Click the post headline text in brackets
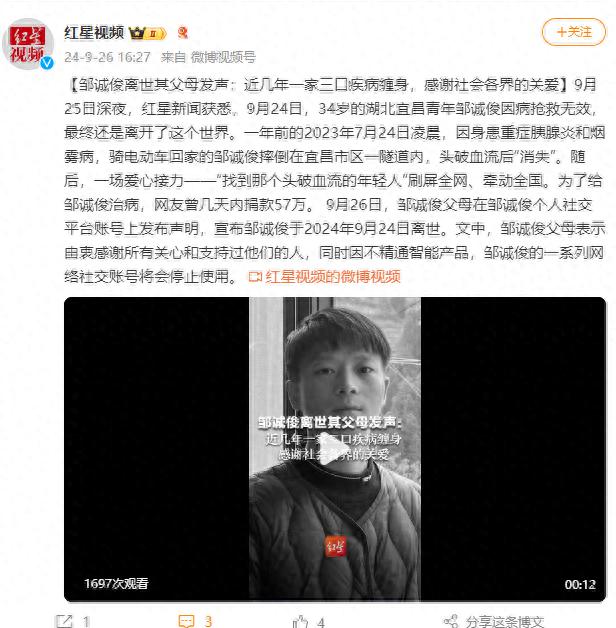Viewport: 616px width, 628px height. coord(319,85)
